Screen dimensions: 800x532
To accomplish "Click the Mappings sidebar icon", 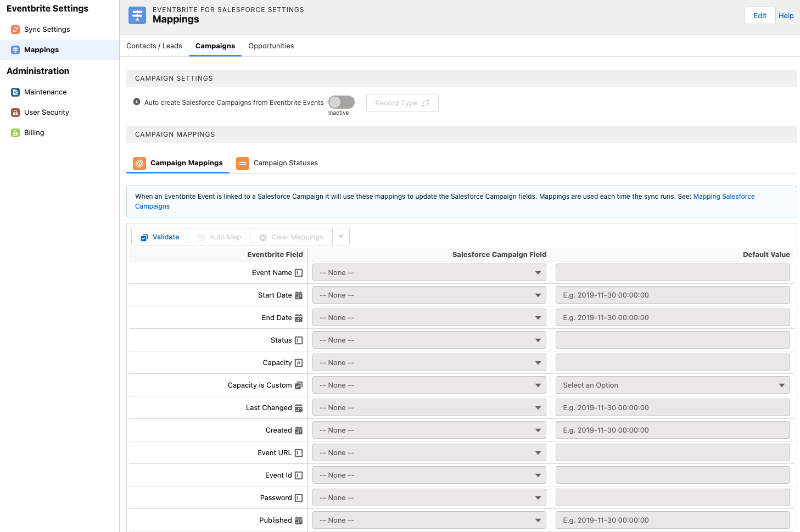I will point(15,50).
